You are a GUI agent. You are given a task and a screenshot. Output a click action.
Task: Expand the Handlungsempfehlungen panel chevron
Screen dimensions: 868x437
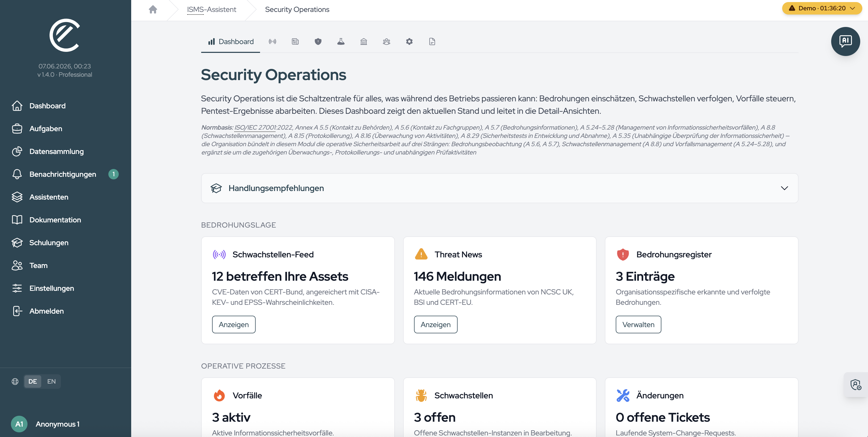(785, 188)
